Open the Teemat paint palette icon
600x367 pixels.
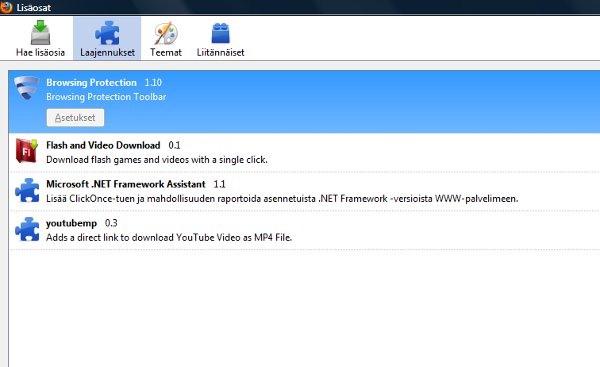click(x=166, y=33)
